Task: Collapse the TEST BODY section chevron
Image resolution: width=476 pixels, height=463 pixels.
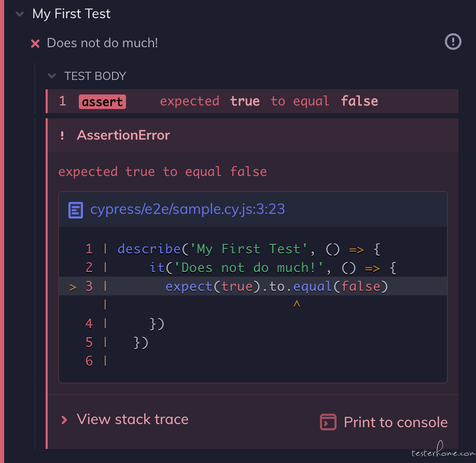Action: (52, 76)
